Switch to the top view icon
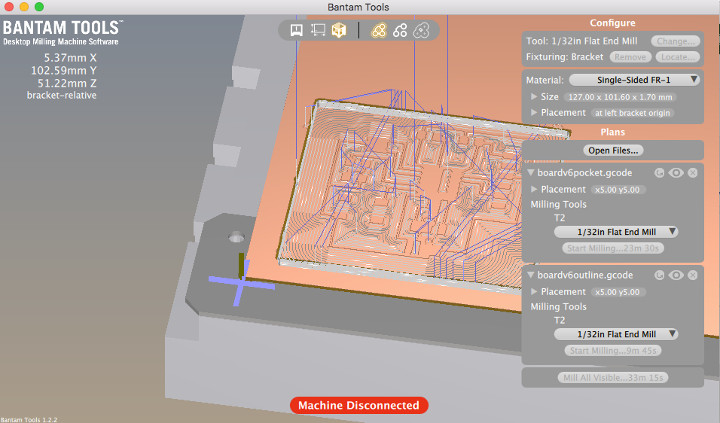Viewport: 720px width, 423px height. [x=318, y=30]
